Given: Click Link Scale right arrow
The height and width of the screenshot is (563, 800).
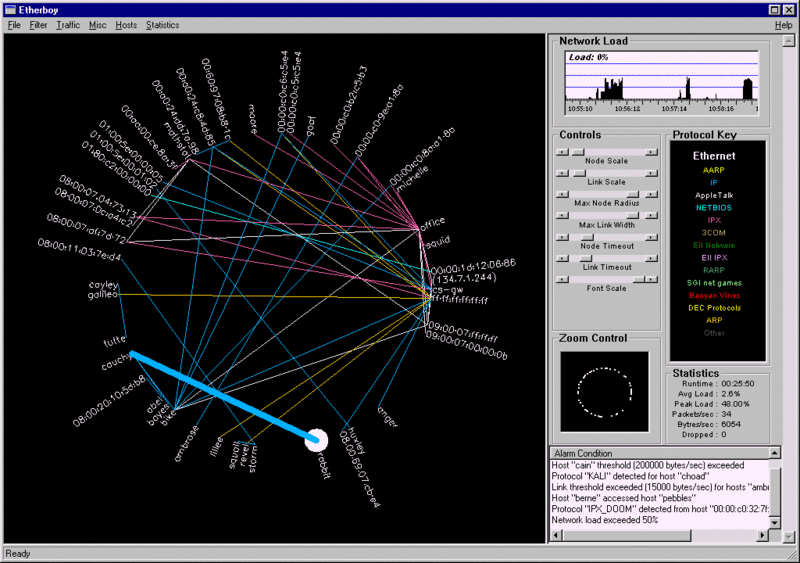Looking at the screenshot, I should pos(651,174).
